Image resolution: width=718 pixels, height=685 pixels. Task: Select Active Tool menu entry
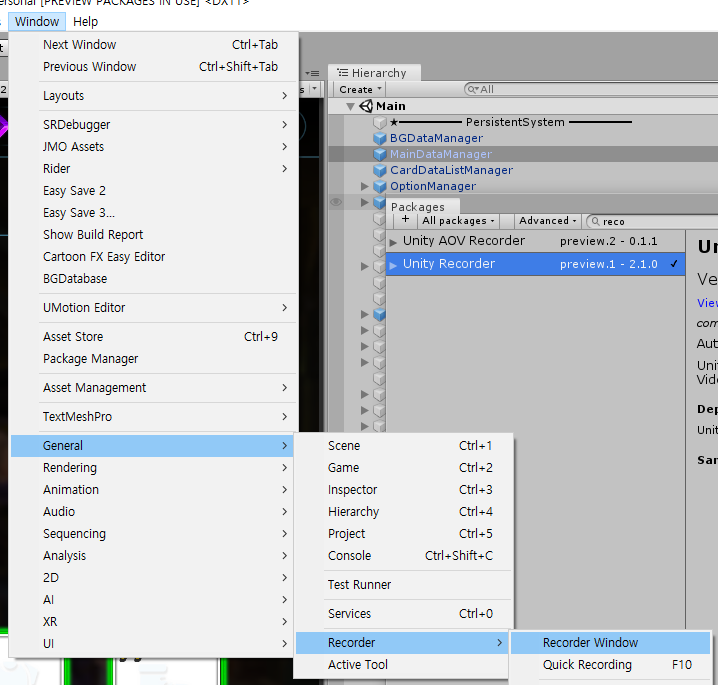[403, 664]
